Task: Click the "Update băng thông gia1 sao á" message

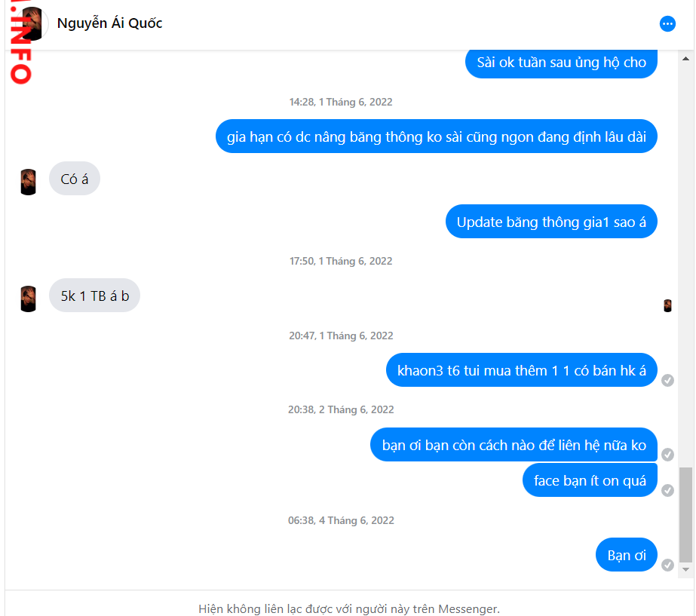Action: 551,222
